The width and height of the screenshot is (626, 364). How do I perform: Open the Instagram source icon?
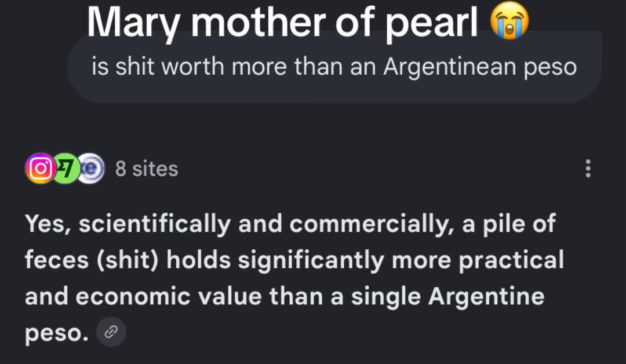[x=41, y=169]
